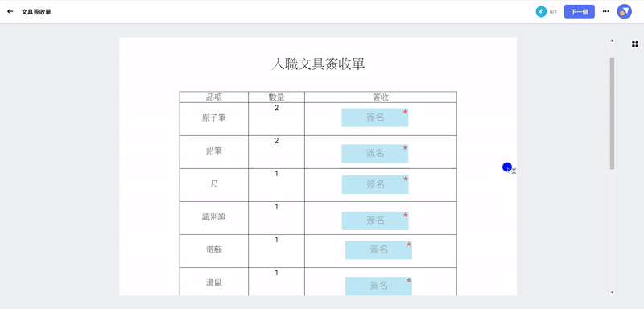Click the 鉛筆 item cell

(213, 151)
